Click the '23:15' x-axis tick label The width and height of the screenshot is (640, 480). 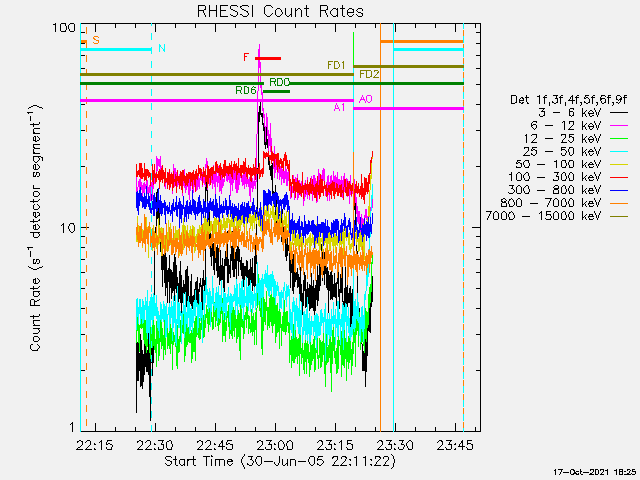click(x=335, y=445)
